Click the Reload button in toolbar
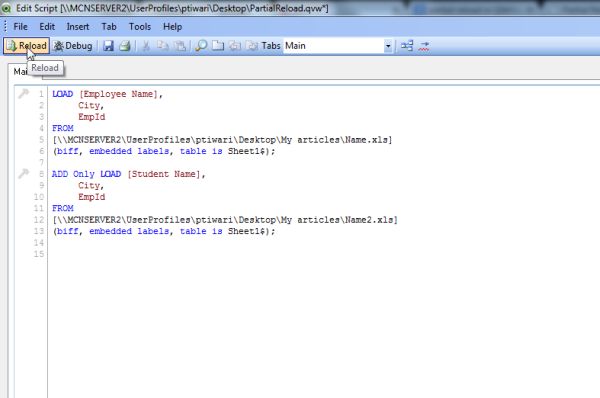Image resolution: width=600 pixels, height=398 pixels. 26,46
